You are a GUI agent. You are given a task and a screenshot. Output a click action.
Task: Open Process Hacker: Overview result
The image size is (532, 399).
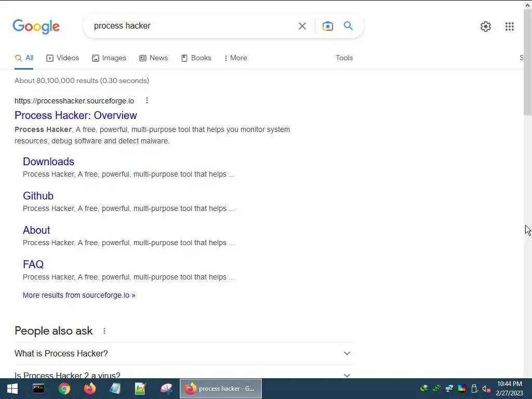pos(76,115)
